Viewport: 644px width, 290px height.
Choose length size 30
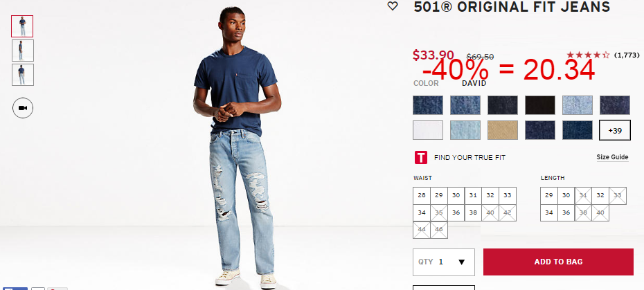566,195
